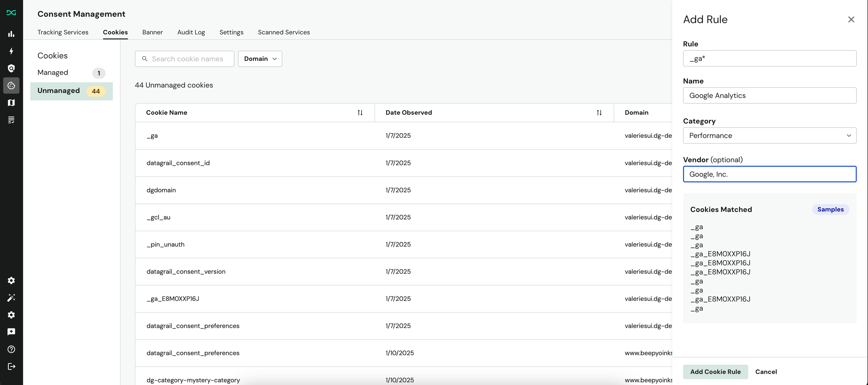Expand the Domain filter dropdown

(x=260, y=58)
